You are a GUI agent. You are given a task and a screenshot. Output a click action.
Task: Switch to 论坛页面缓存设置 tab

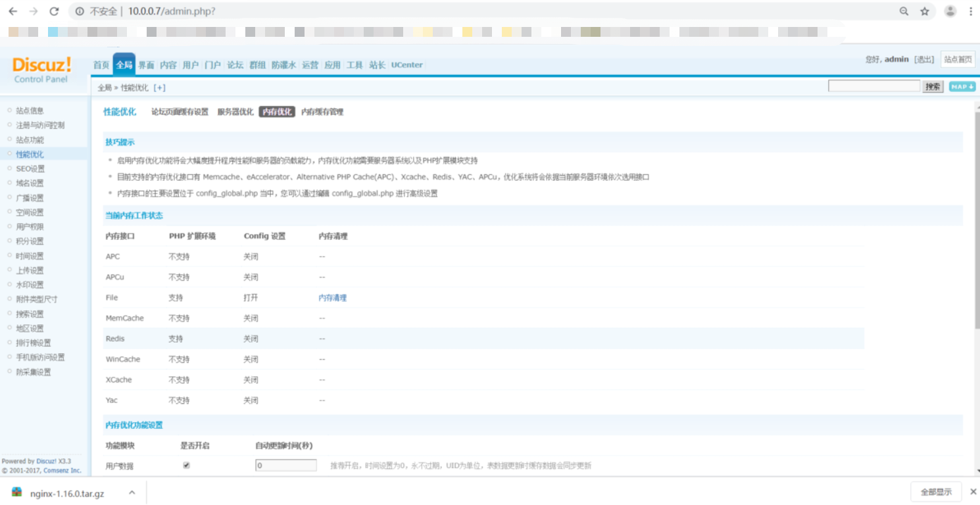(x=180, y=112)
